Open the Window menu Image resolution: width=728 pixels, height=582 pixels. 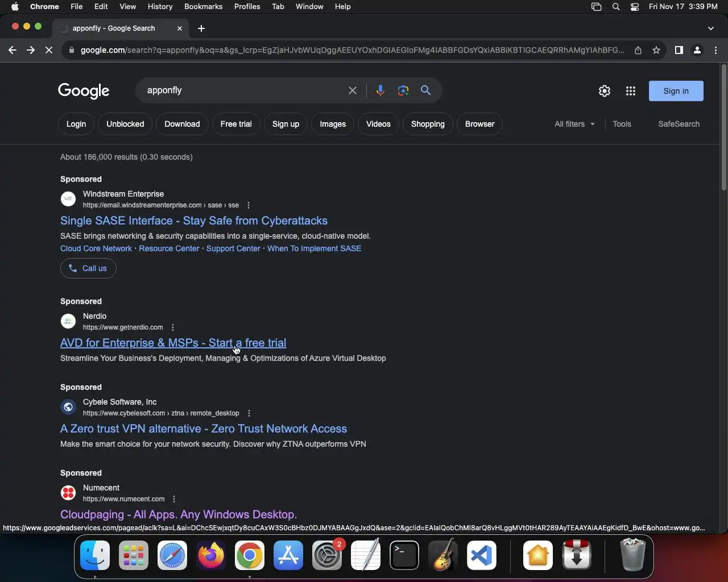point(309,6)
